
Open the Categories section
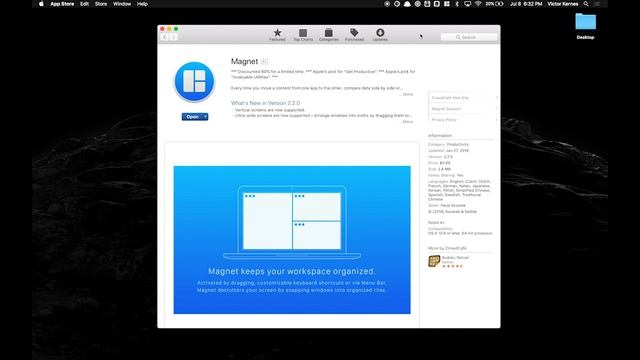(x=329, y=35)
